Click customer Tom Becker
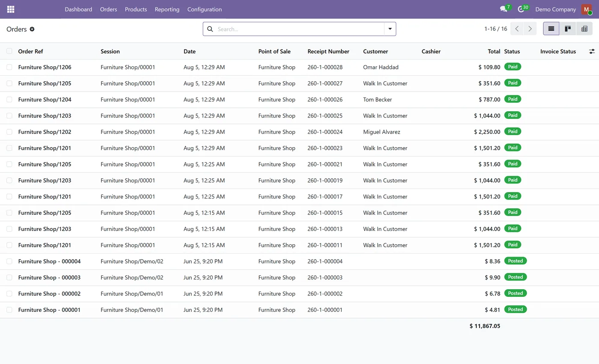Viewport: 599px width, 364px height. click(377, 100)
